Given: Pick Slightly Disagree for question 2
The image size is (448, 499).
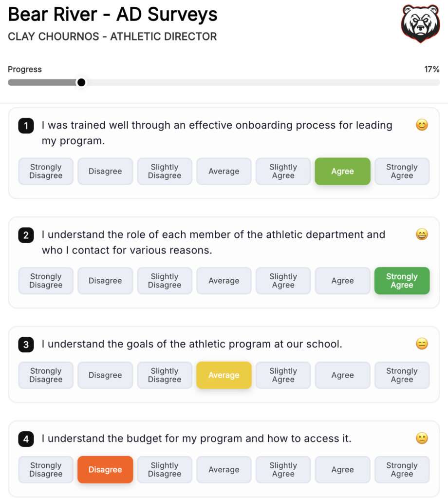Looking at the screenshot, I should click(x=165, y=281).
